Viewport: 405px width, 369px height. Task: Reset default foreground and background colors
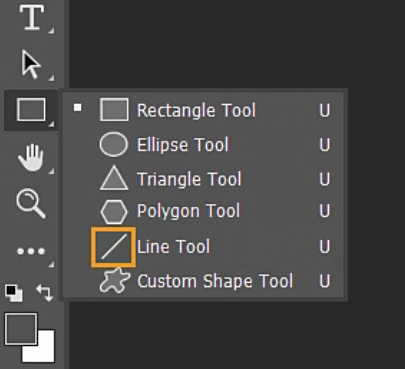pyautogui.click(x=14, y=293)
